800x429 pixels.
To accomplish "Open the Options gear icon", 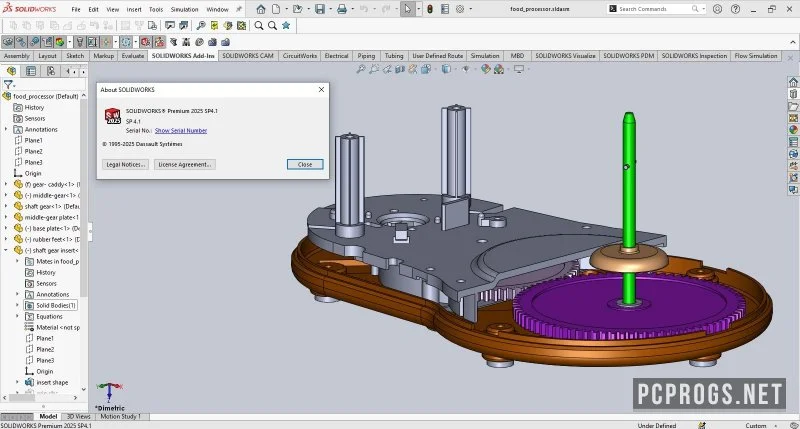I will tap(460, 9).
